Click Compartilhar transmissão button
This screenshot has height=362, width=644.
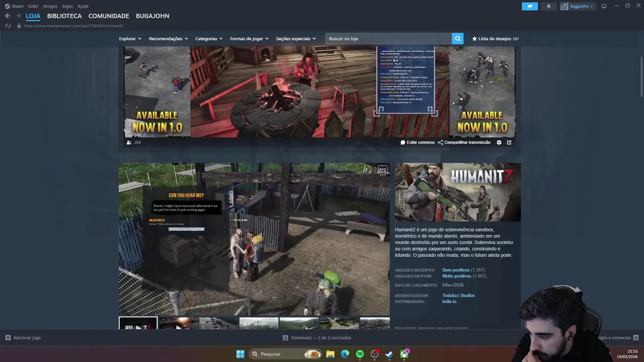(x=464, y=142)
